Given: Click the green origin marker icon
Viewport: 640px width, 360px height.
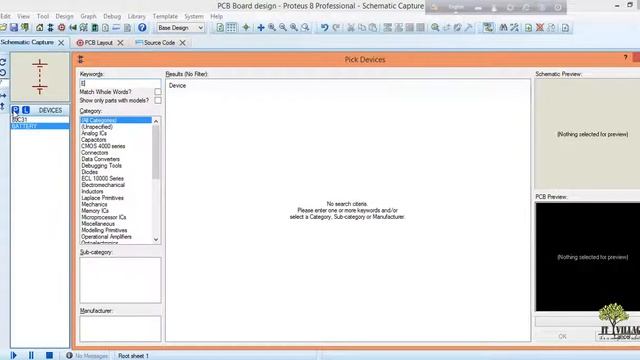Looking at the screenshot, I should pos(246,27).
